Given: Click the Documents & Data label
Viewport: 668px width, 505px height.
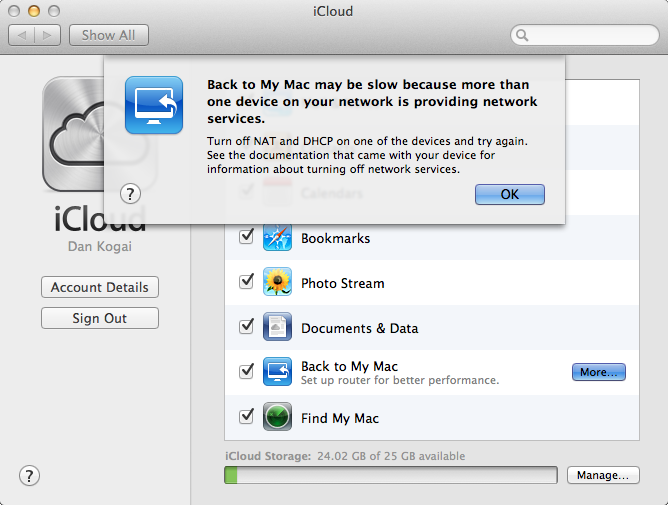Looking at the screenshot, I should coord(360,329).
